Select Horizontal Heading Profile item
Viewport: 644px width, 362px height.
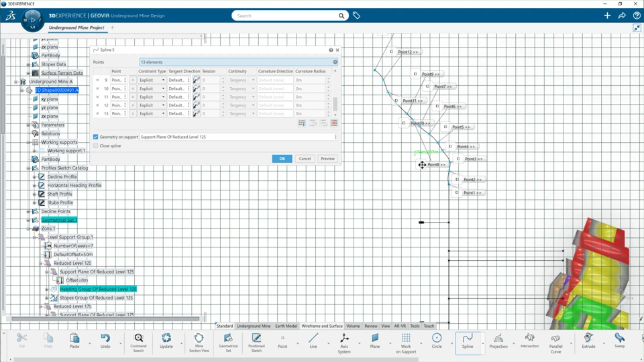click(x=74, y=185)
